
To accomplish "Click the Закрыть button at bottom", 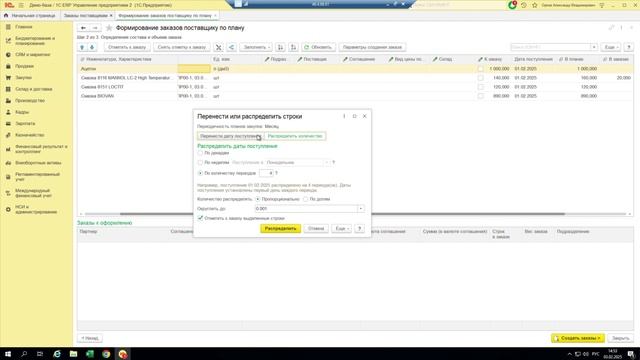I will [x=621, y=338].
